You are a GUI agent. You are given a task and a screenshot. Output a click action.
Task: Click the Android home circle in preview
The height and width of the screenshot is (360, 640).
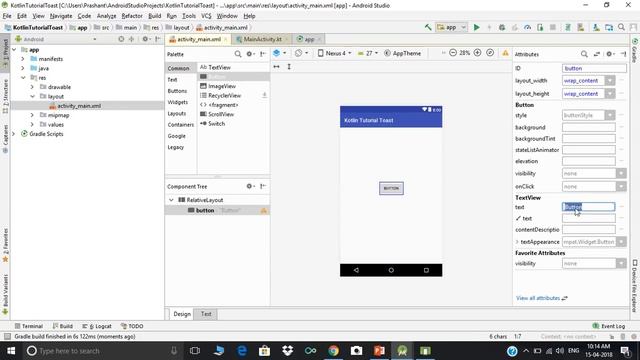391,270
